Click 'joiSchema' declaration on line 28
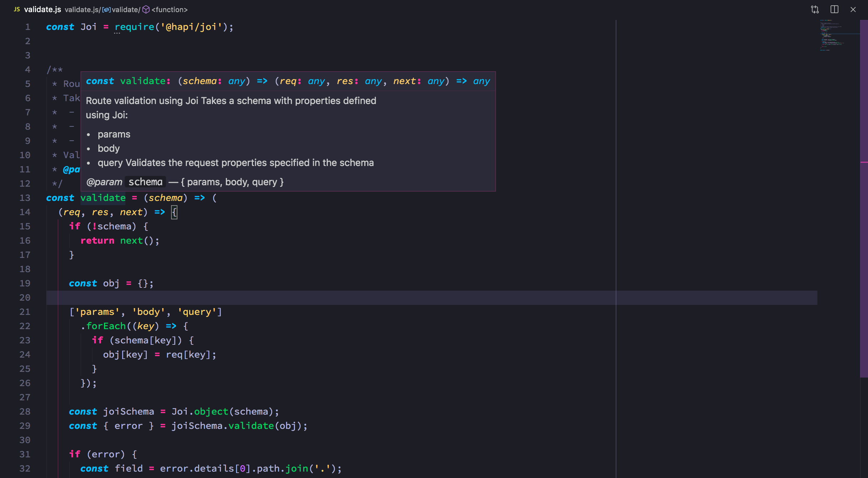Screen dimensions: 868x478 [129, 412]
